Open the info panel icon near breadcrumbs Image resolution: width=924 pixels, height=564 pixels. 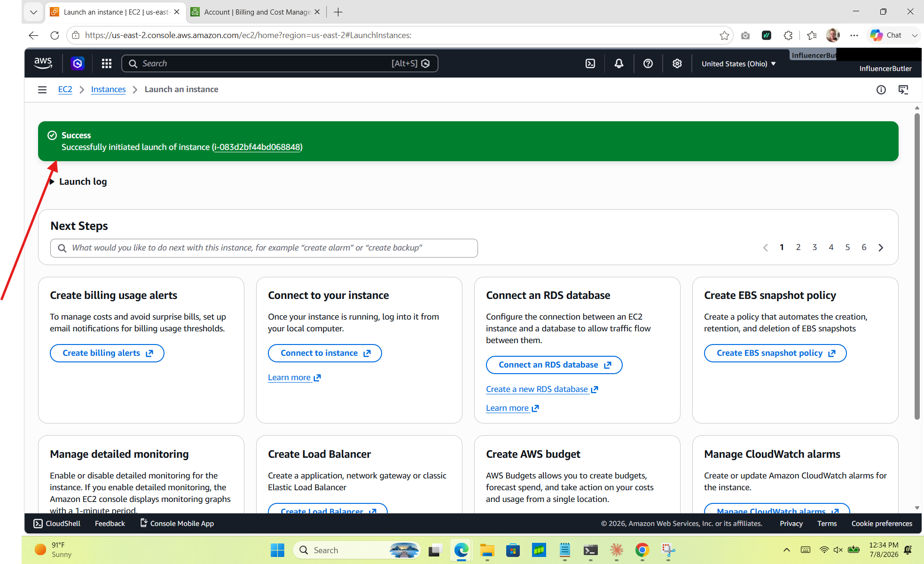point(881,90)
